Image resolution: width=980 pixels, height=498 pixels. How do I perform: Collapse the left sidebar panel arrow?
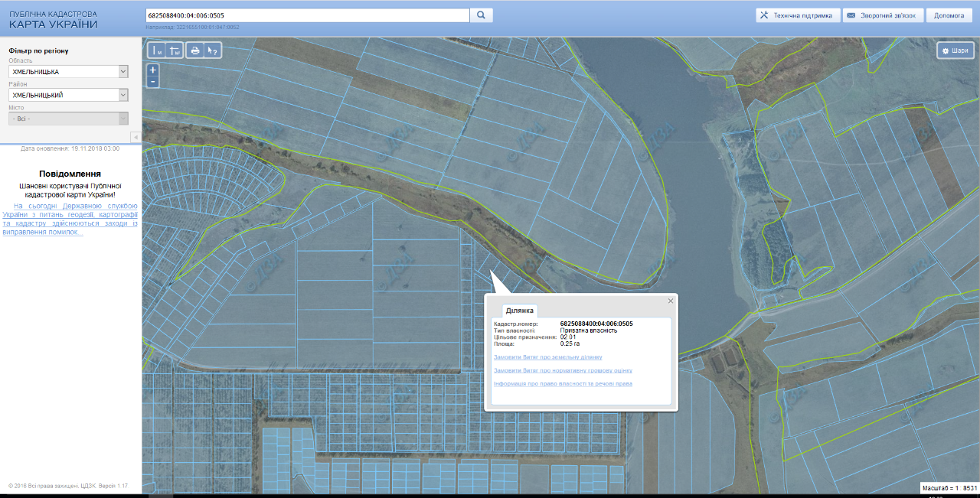(x=136, y=137)
